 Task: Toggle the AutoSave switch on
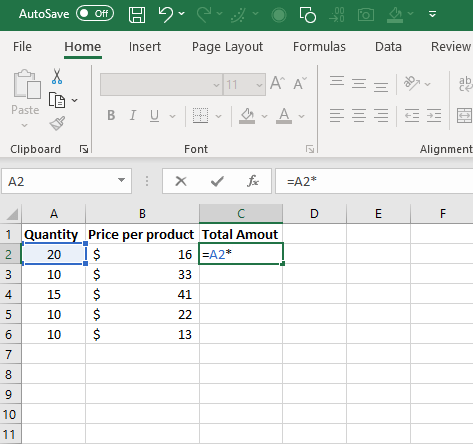(95, 14)
